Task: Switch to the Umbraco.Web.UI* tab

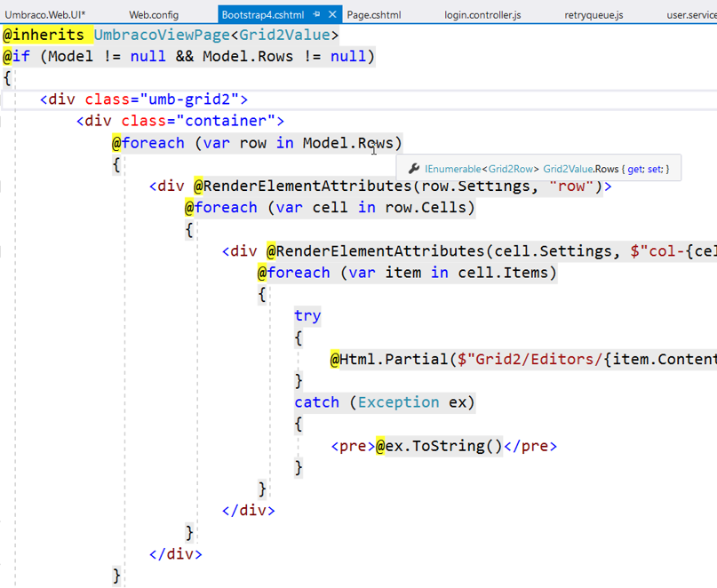Action: pyautogui.click(x=44, y=14)
